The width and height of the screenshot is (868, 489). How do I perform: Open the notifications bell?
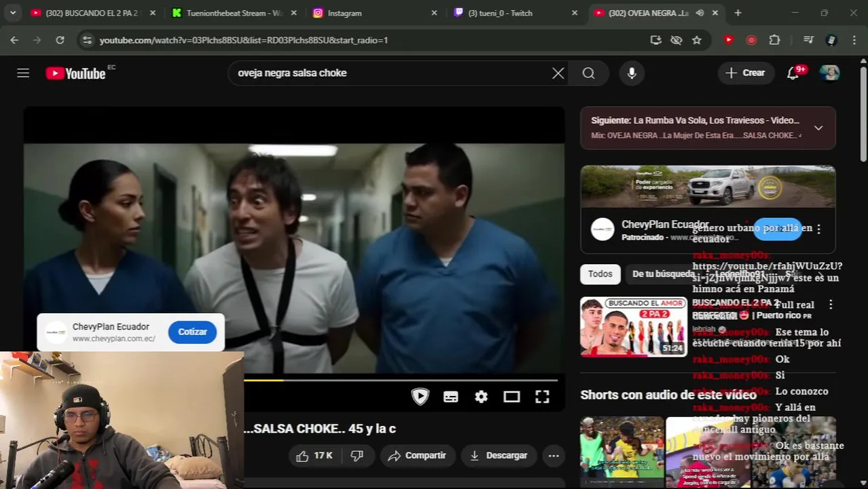coord(793,73)
